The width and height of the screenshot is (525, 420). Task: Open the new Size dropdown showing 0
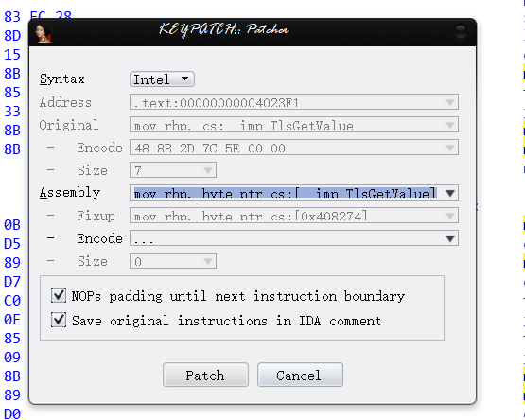click(x=173, y=261)
